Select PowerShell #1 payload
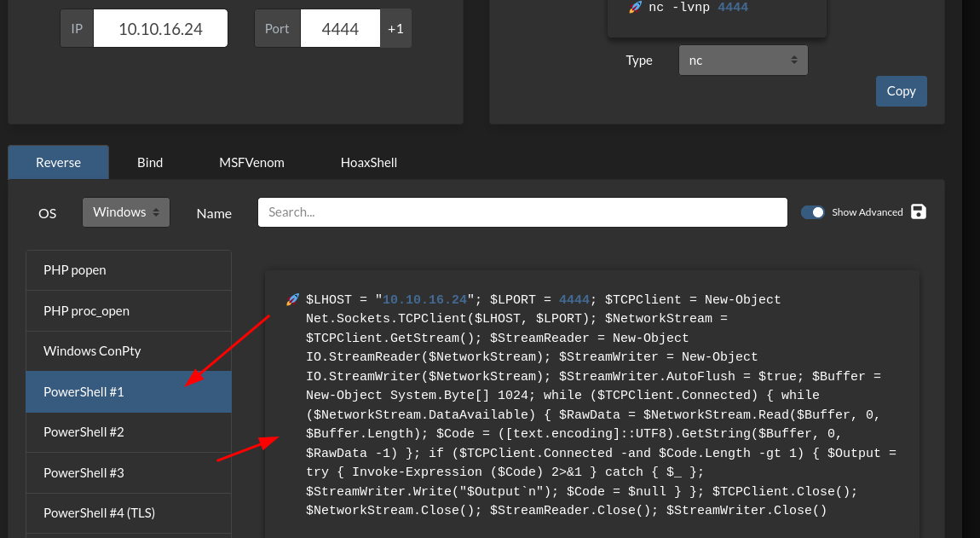980x538 pixels. [129, 391]
